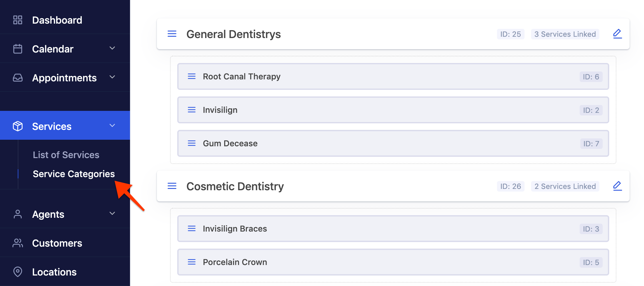Collapse the Services submenu chevron
The image size is (644, 286).
pos(112,126)
